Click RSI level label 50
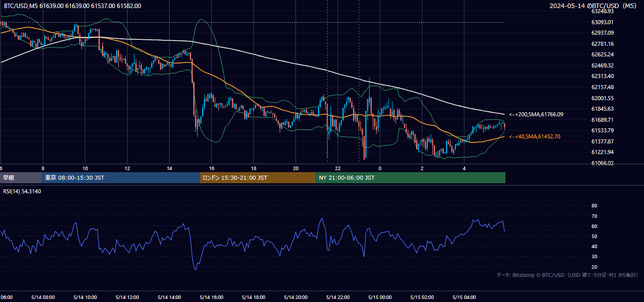This screenshot has height=302, width=644. pyautogui.click(x=594, y=236)
